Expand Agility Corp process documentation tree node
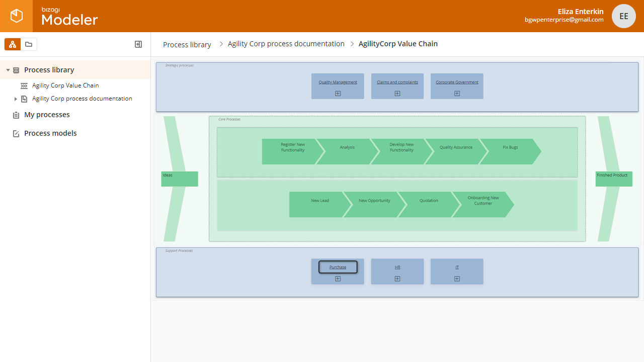This screenshot has width=644, height=362. coord(16,99)
